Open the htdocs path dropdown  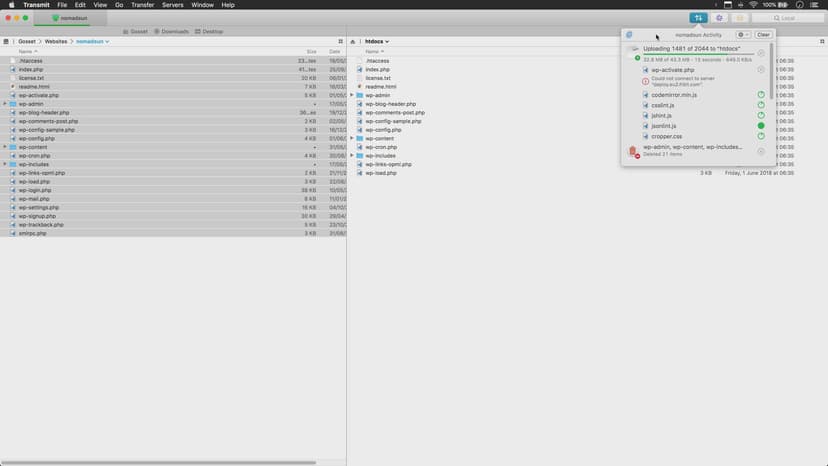[x=377, y=41]
